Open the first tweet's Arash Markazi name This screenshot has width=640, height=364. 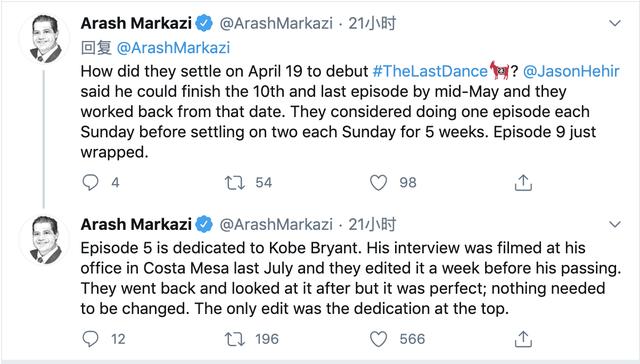pyautogui.click(x=136, y=23)
